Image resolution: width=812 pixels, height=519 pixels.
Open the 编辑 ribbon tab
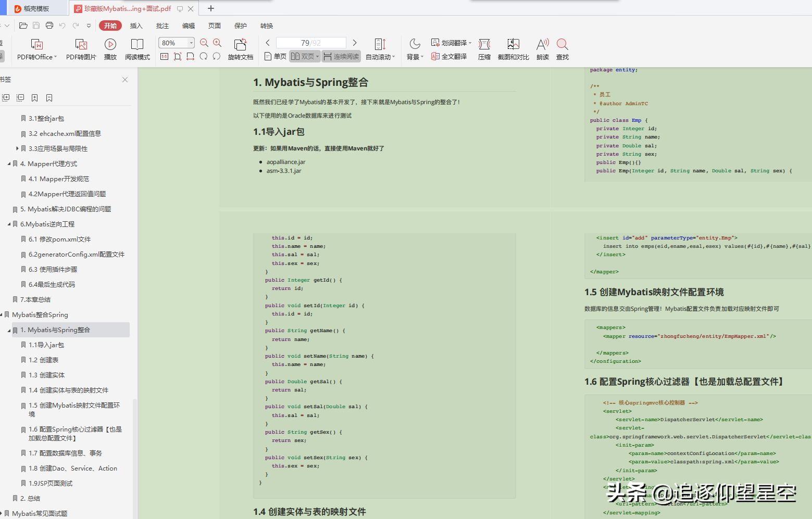point(188,26)
